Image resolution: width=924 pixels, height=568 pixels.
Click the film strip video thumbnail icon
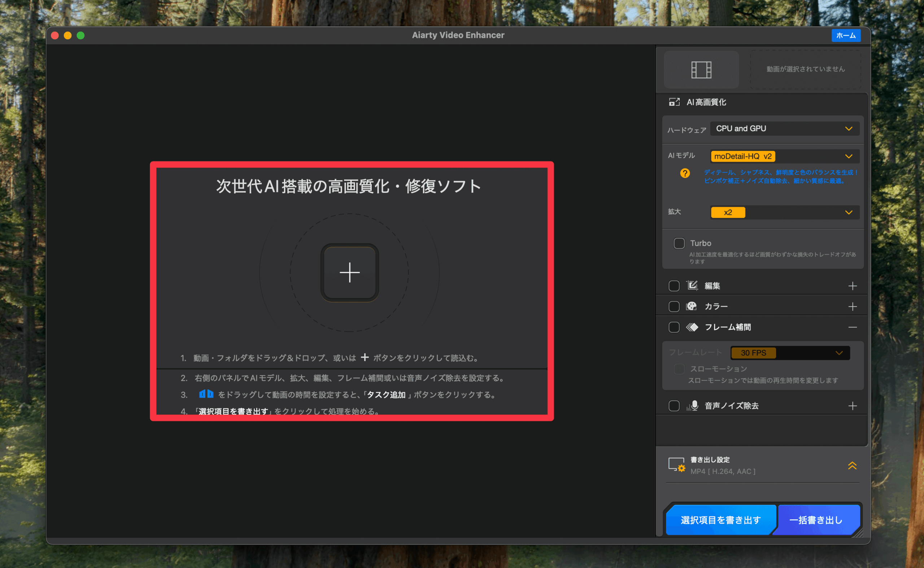(701, 70)
